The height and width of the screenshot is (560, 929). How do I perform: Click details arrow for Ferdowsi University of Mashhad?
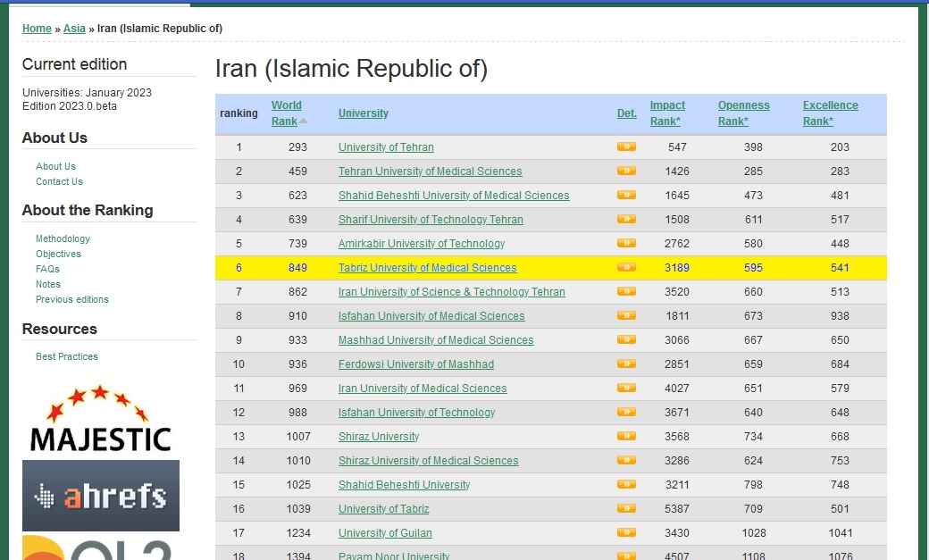tap(626, 364)
